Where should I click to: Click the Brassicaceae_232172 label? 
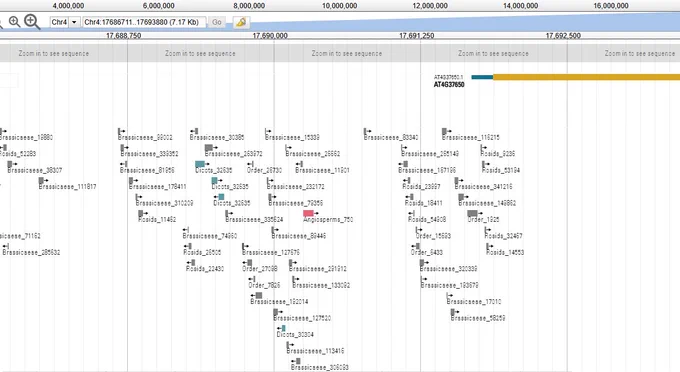(x=296, y=187)
